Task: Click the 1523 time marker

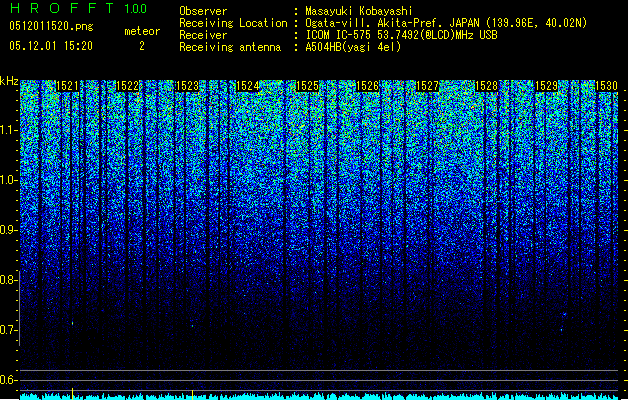Action: (x=187, y=86)
